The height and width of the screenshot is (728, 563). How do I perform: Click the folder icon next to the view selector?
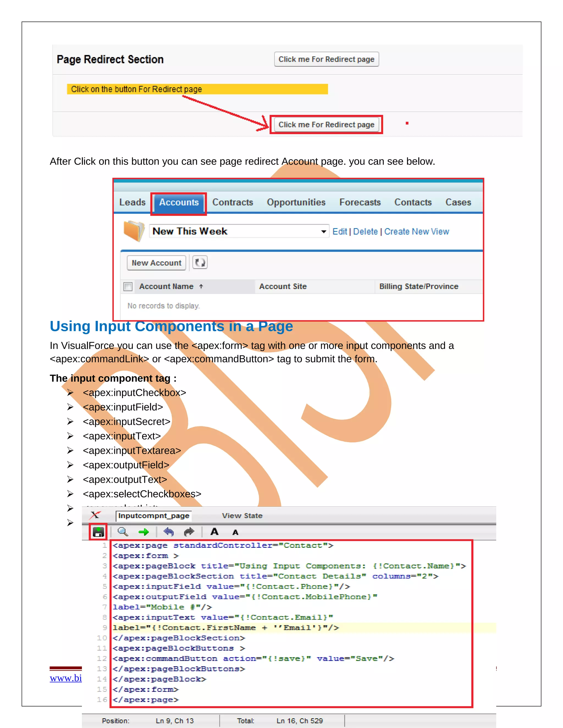134,231
